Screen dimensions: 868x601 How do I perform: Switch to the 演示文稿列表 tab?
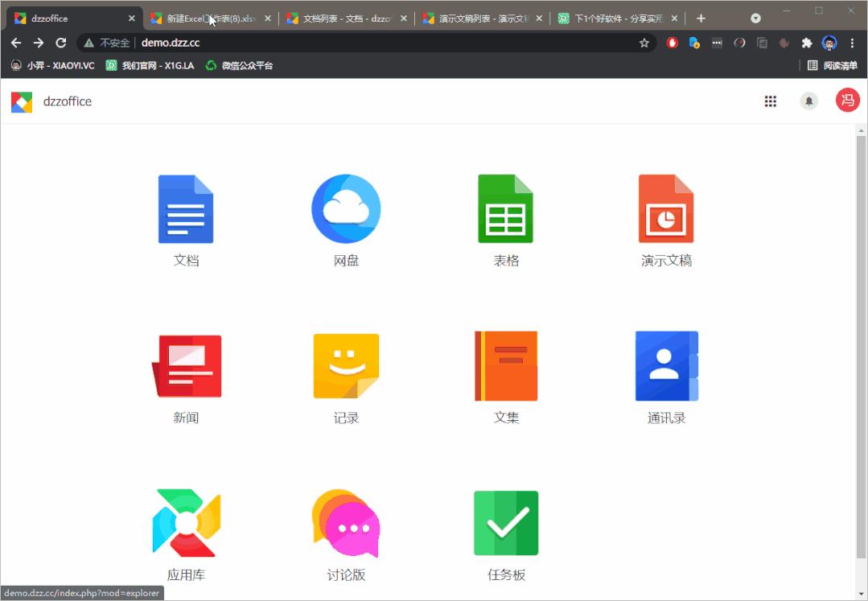pos(475,16)
